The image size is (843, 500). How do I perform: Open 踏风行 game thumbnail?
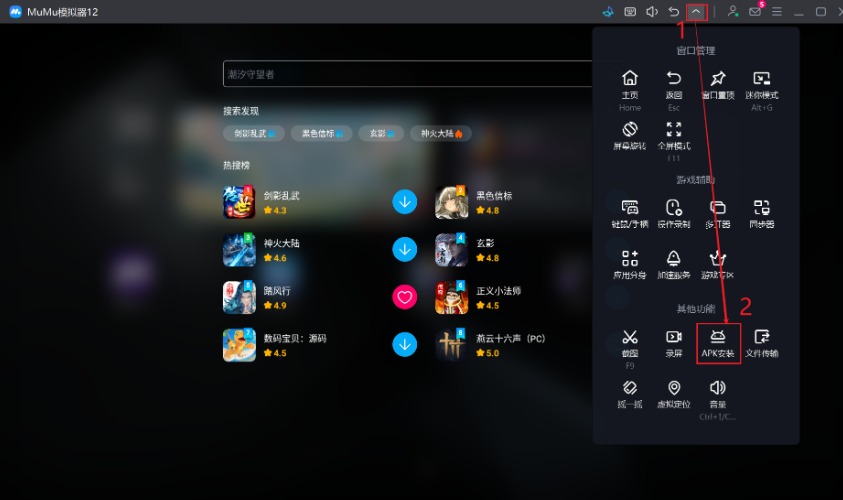pos(239,297)
